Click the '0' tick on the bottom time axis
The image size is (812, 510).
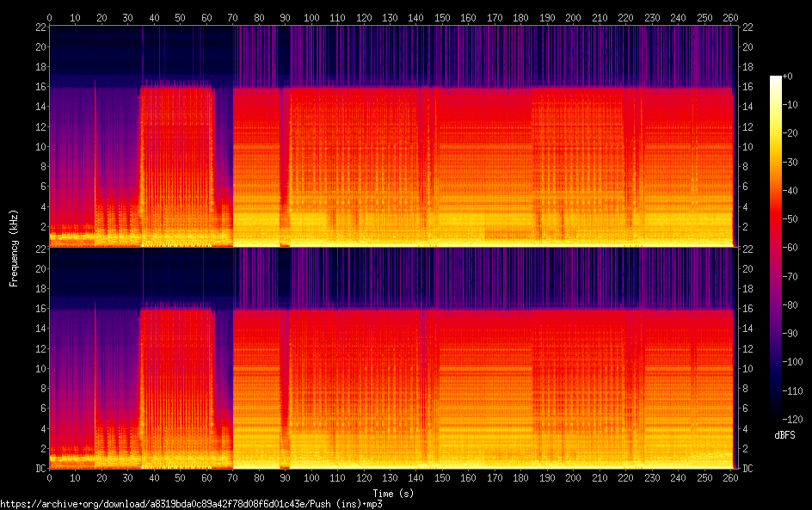tap(49, 477)
